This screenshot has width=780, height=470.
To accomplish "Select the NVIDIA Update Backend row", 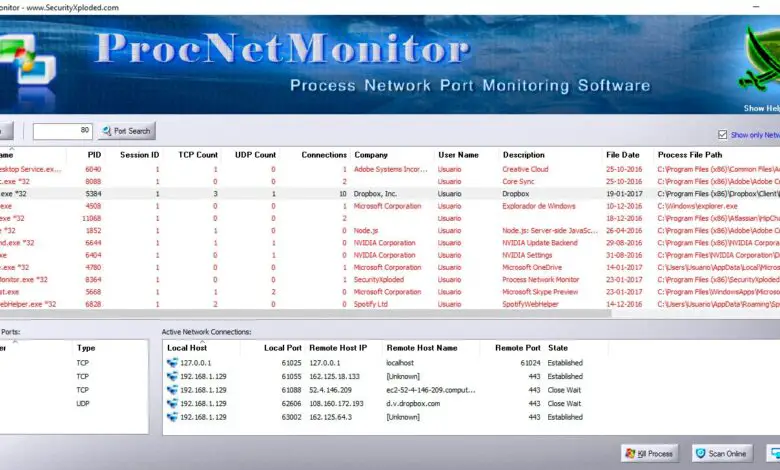I will click(x=390, y=243).
